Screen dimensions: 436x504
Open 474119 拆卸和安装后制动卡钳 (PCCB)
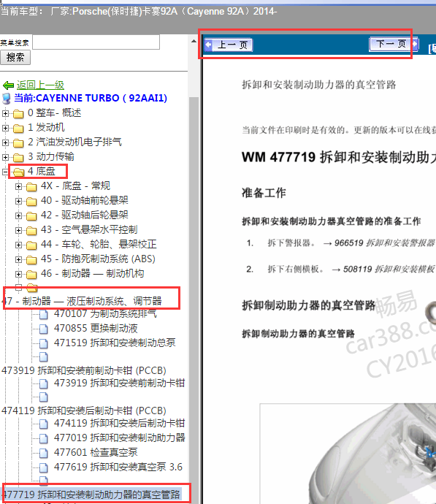[84, 411]
